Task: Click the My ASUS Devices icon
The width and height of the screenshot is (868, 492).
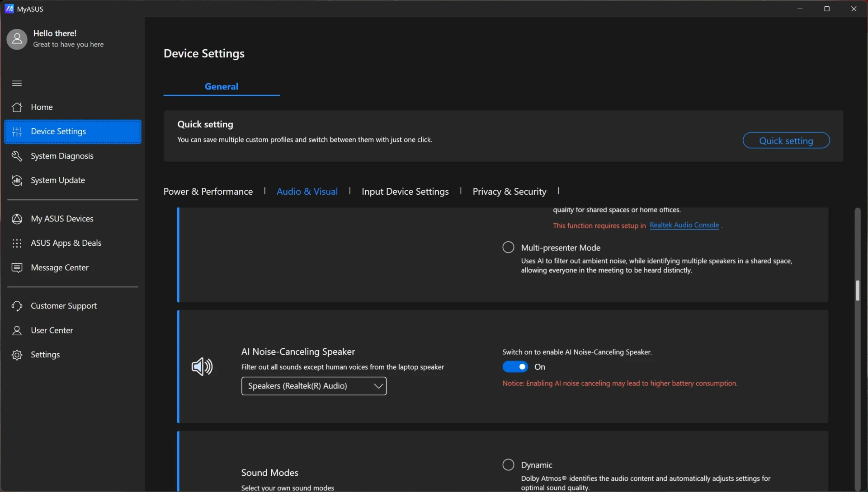Action: (x=17, y=219)
